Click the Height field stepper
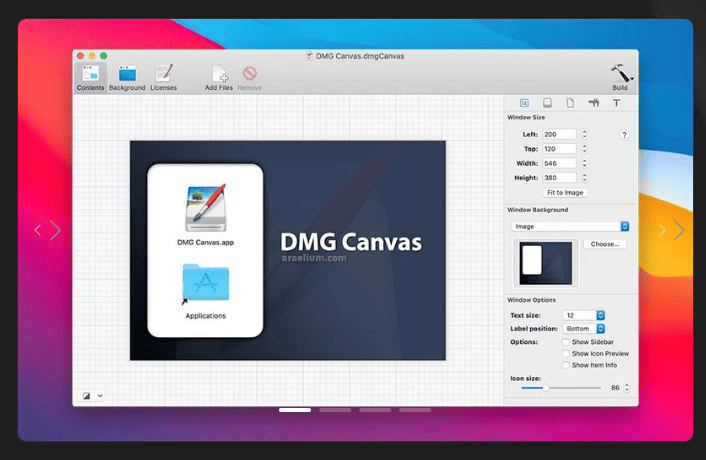Viewport: 706px width, 460px height. [x=584, y=177]
